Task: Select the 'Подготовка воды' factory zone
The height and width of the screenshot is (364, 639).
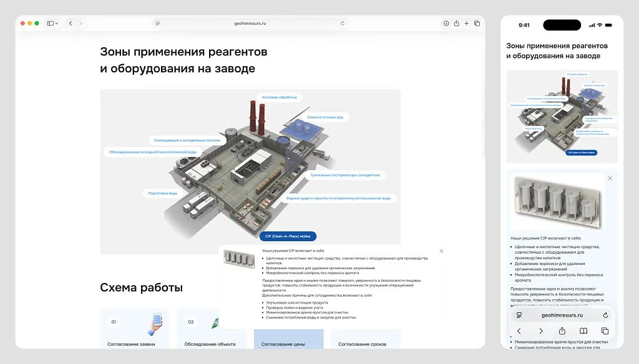Action: (x=163, y=193)
